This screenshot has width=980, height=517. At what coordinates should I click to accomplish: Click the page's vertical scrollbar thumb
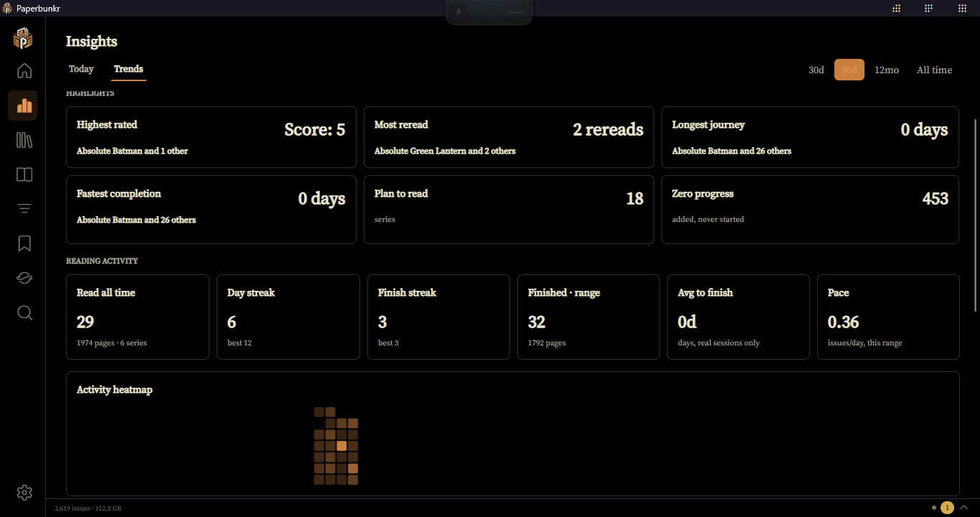point(975,215)
